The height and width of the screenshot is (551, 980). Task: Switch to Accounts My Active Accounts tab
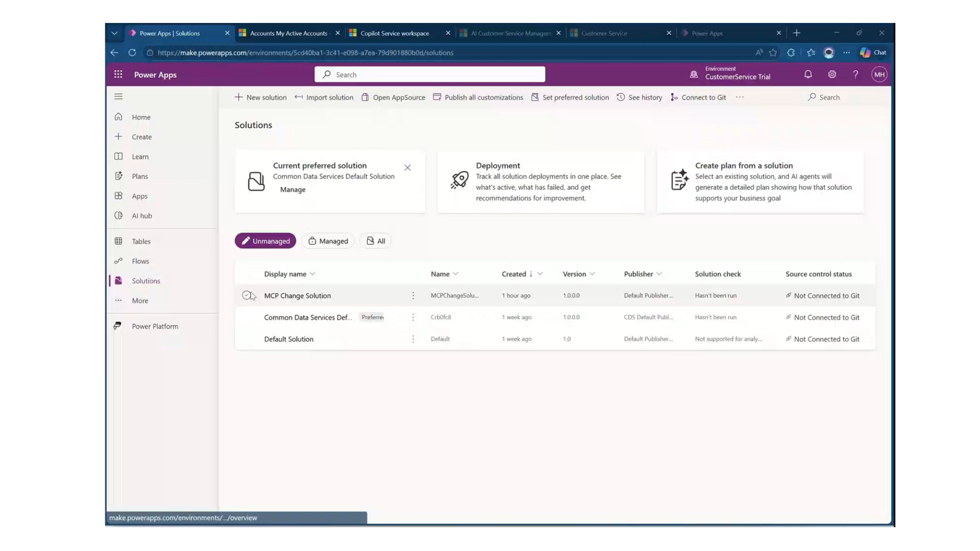[x=288, y=33]
